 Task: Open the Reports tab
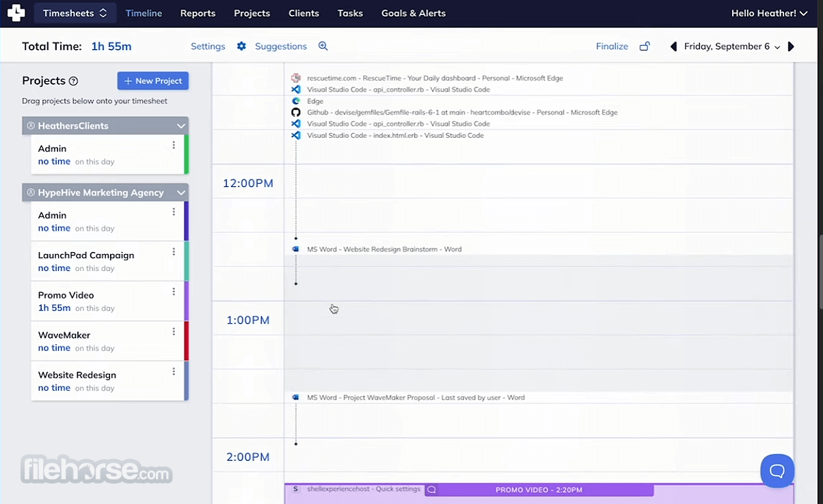tap(198, 13)
